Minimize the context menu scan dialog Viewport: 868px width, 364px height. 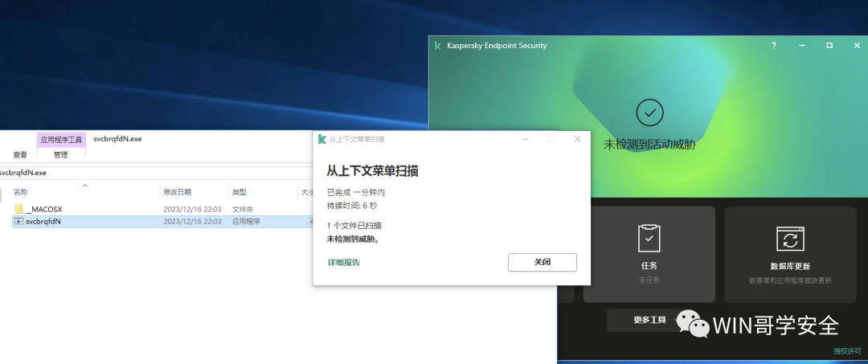[525, 139]
